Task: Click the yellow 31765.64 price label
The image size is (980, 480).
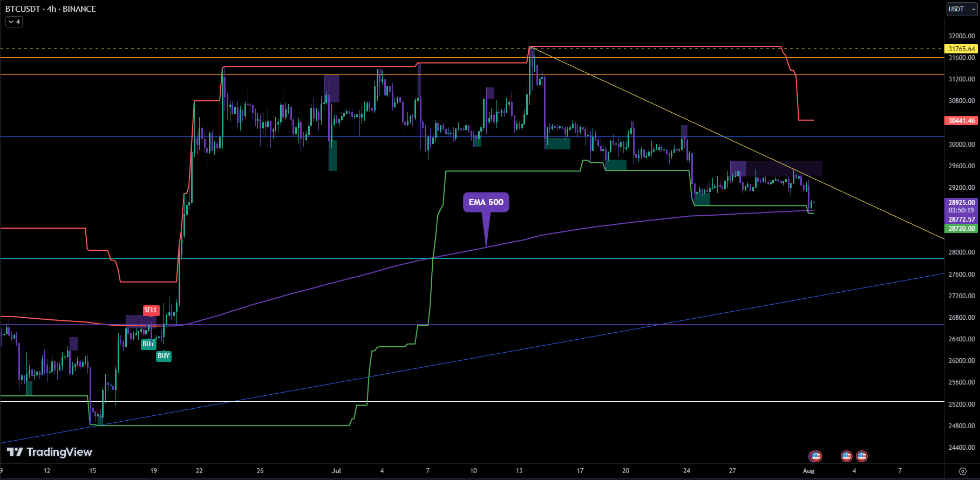Action: pyautogui.click(x=962, y=49)
